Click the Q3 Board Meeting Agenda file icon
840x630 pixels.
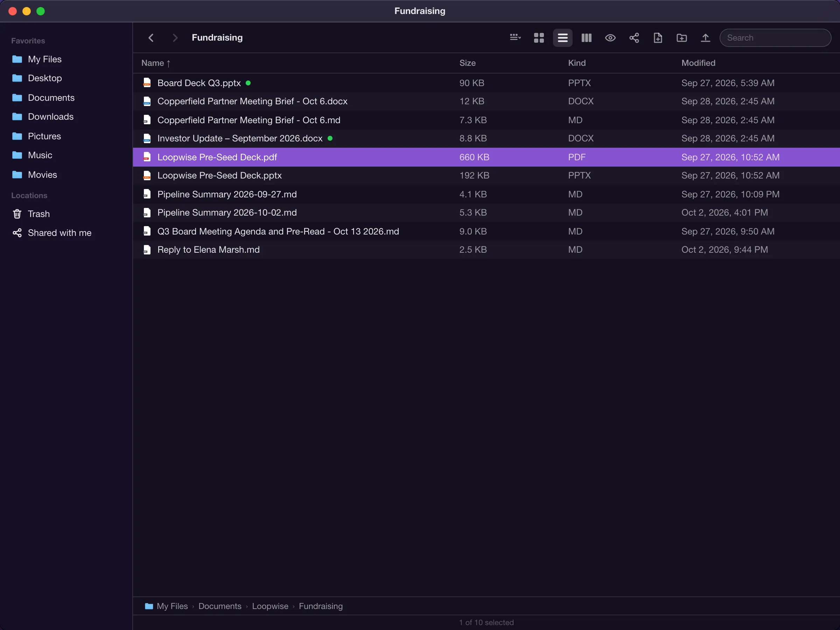[147, 231]
